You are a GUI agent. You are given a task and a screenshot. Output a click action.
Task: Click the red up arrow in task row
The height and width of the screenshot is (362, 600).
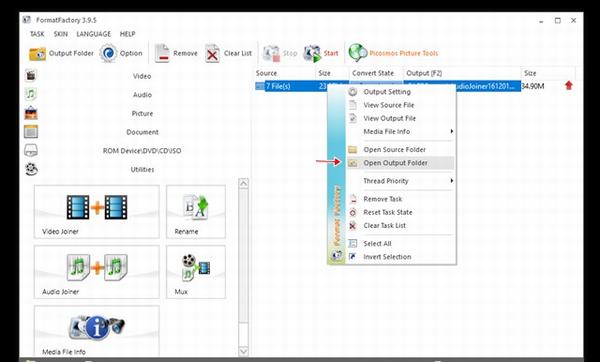[569, 86]
